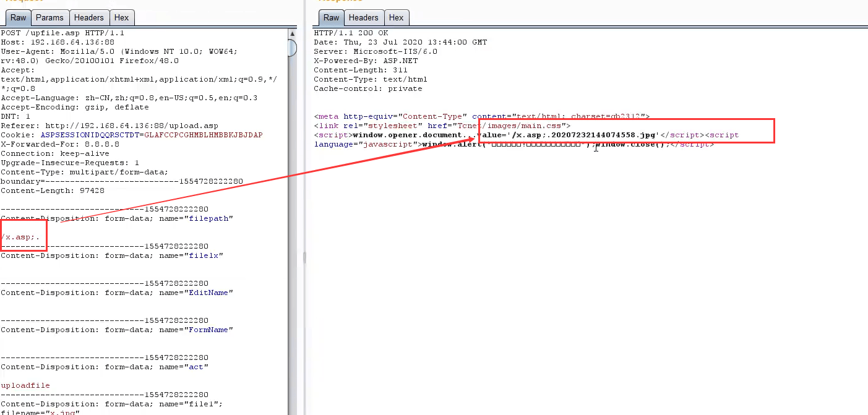Click the Content-Disposition line named "file1"

point(112,404)
